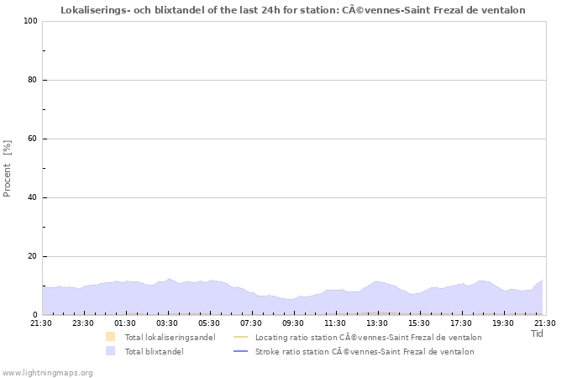Click the Tid x-axis label
Viewport: 588px width, 378px height.
537,333
